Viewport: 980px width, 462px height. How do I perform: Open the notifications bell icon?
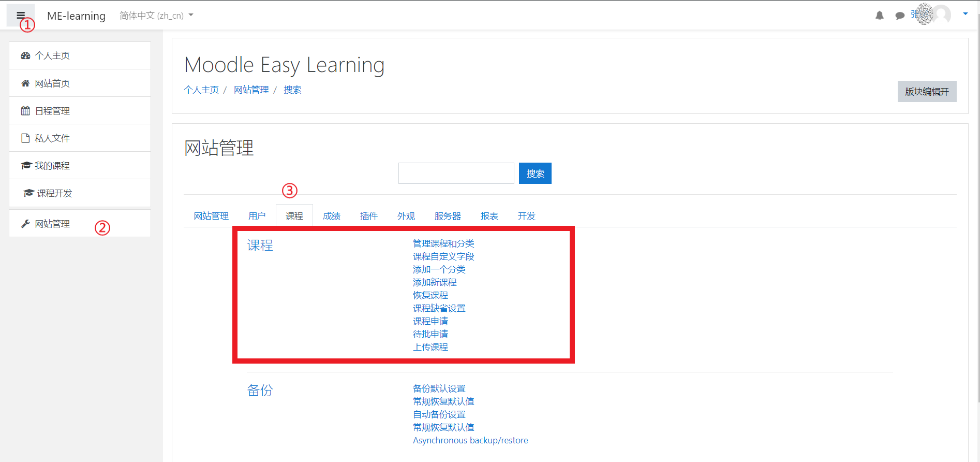880,16
